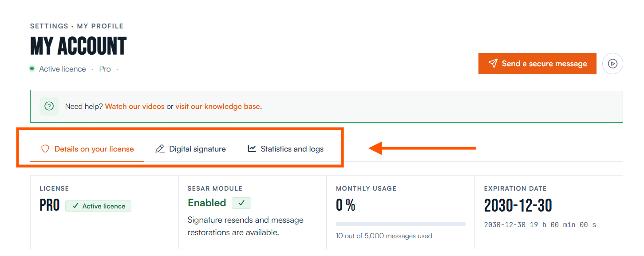Click the checkmark badge next to Enabled

241,203
